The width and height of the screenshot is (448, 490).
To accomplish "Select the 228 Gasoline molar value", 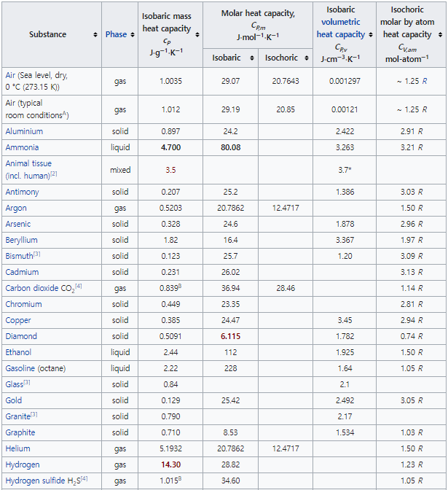I will [230, 368].
